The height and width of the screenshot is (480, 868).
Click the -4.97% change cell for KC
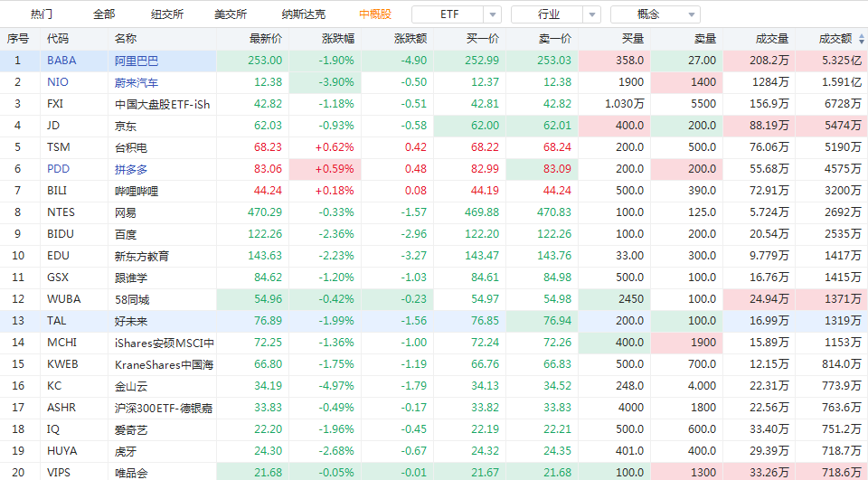click(325, 386)
